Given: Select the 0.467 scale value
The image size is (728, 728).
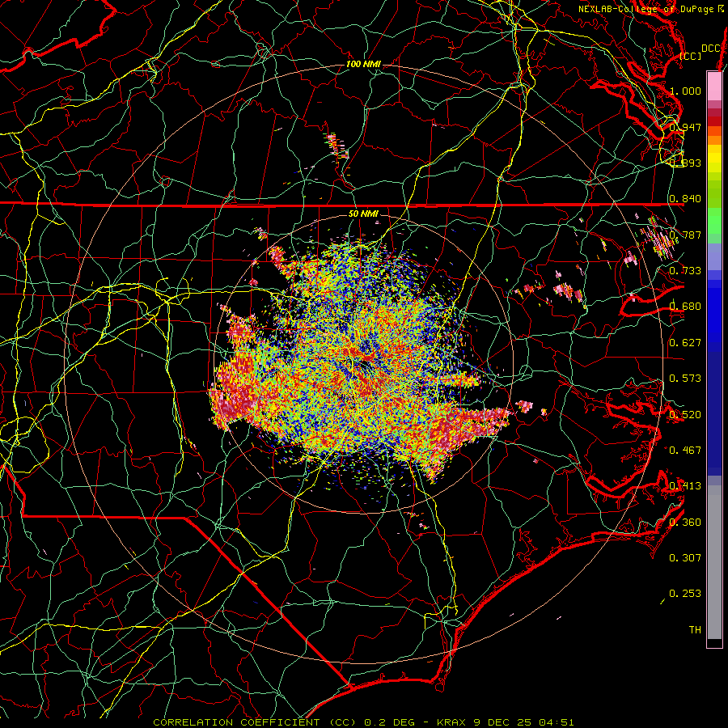Looking at the screenshot, I should click(x=685, y=451).
